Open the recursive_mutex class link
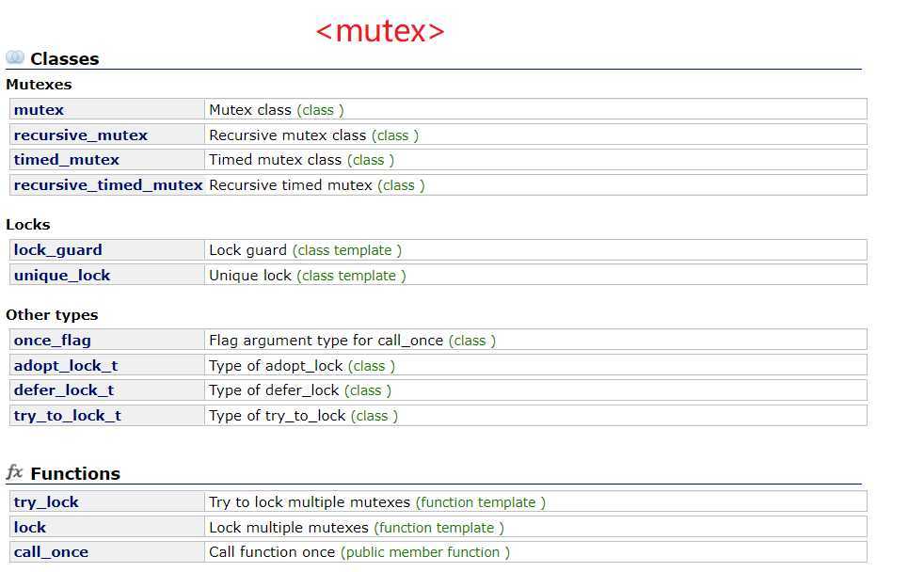924x572 pixels. point(80,135)
